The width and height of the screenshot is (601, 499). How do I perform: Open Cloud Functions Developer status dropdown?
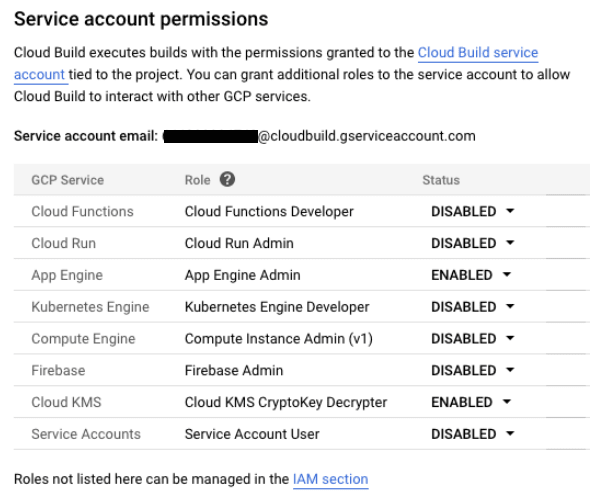473,211
